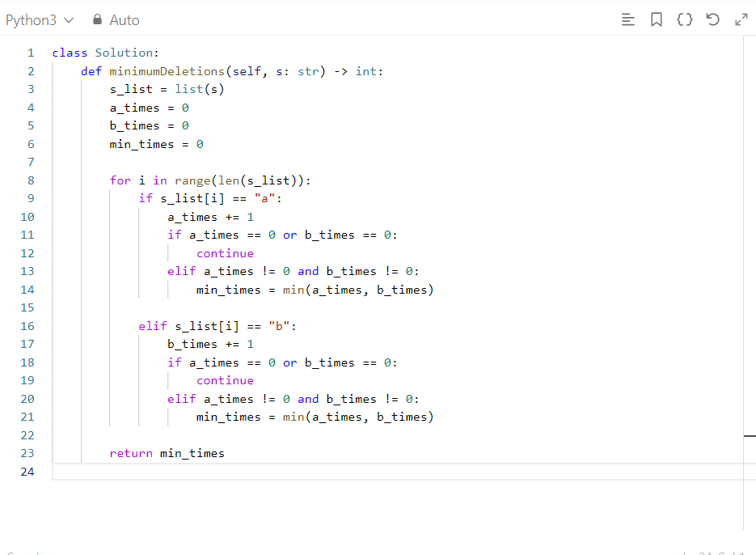The height and width of the screenshot is (555, 756).
Task: Click the 'a_times += 1' line
Action: tap(210, 217)
